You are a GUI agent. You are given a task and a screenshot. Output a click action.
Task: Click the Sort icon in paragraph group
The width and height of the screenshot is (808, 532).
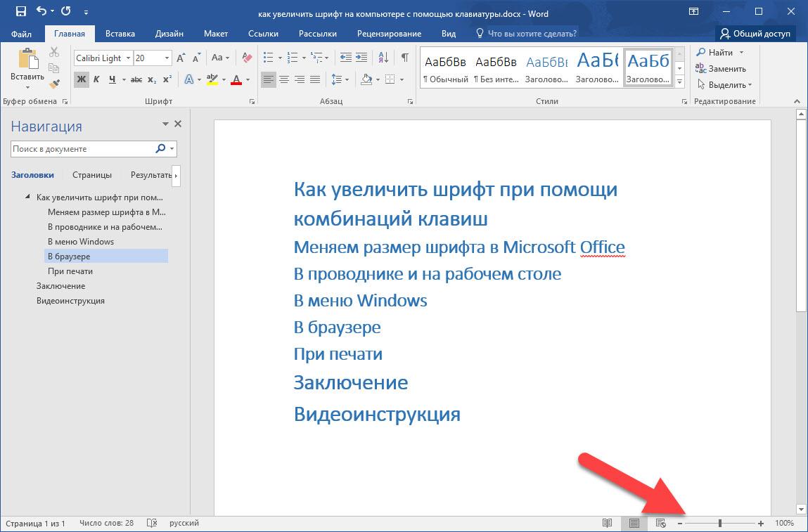coord(384,58)
